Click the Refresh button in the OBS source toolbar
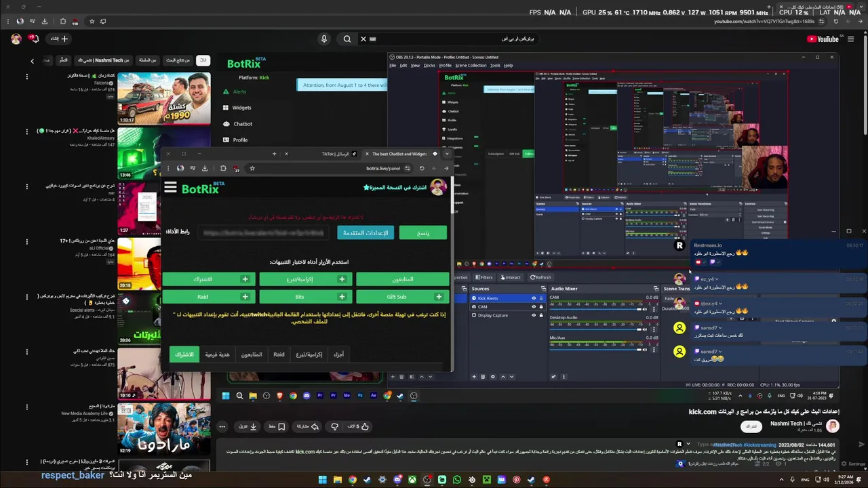This screenshot has height=488, width=868. (540, 277)
